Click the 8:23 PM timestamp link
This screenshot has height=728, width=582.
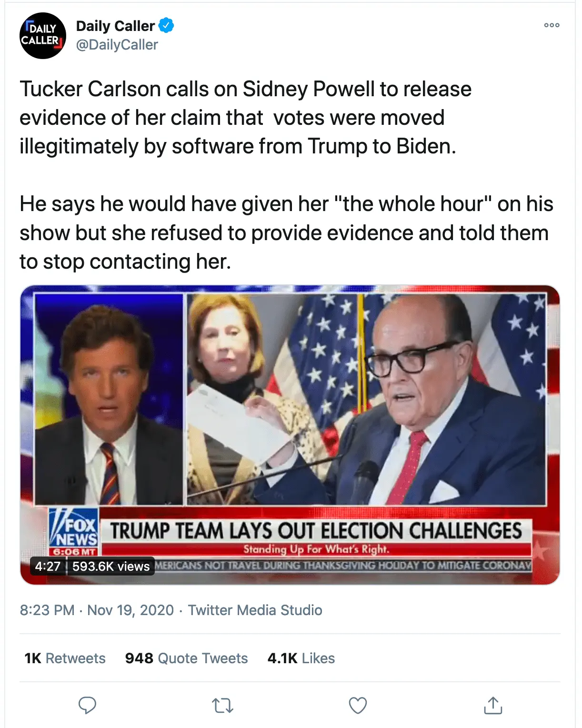click(47, 610)
